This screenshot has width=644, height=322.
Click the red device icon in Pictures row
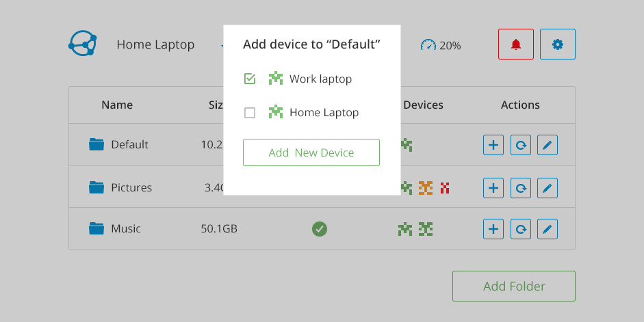point(445,188)
